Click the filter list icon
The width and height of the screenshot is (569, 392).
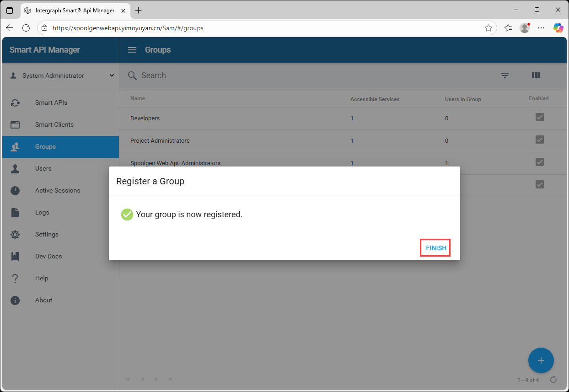click(x=505, y=75)
